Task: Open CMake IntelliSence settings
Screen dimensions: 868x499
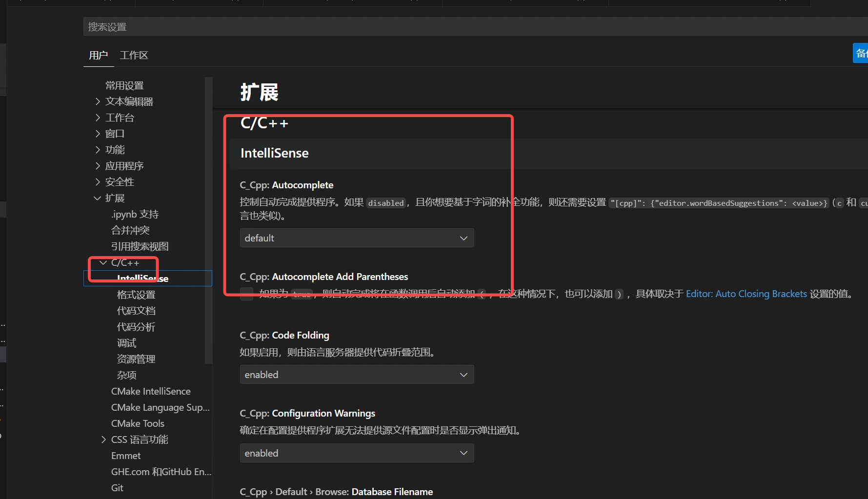Action: [x=151, y=391]
